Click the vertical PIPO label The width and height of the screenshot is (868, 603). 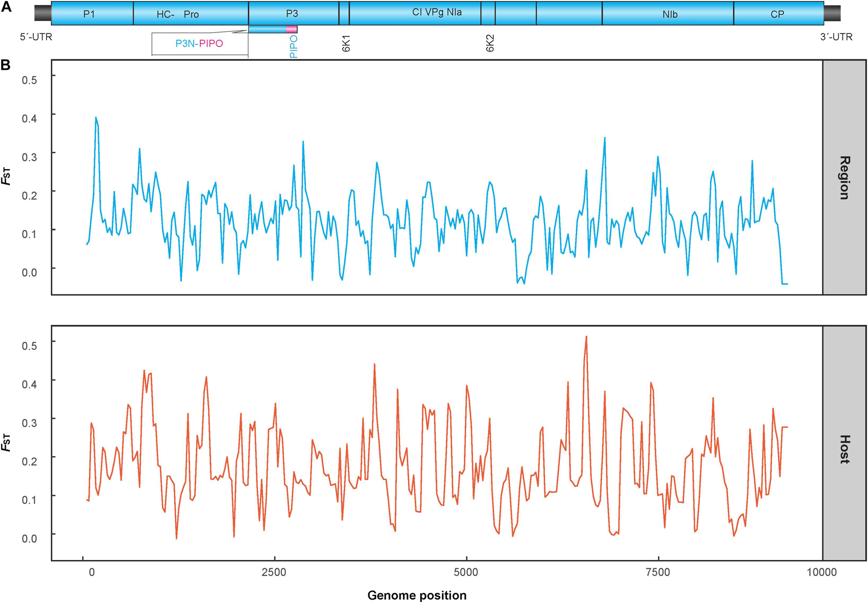293,47
